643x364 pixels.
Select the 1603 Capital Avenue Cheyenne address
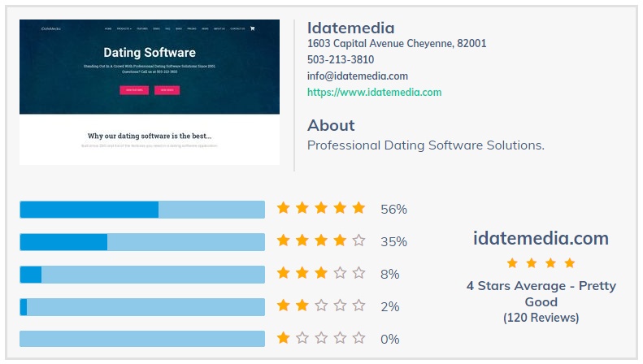397,43
